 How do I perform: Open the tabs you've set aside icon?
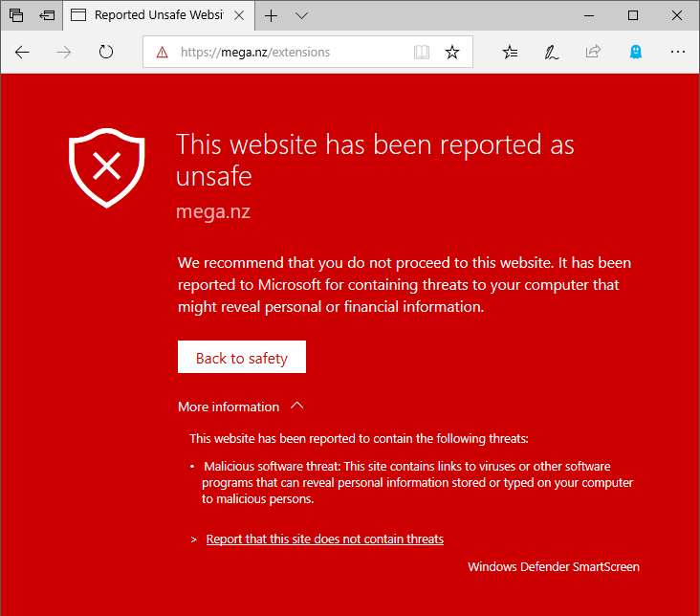tap(16, 15)
